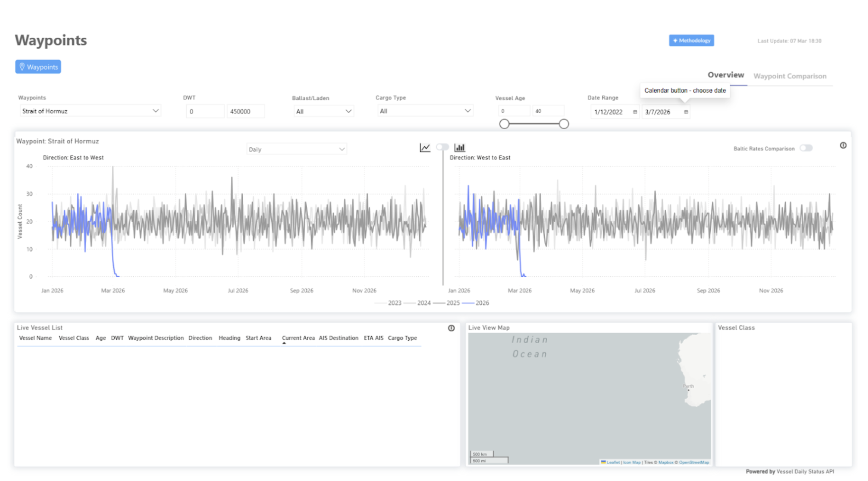Click the 2025 legend entry
Image resolution: width=868 pixels, height=481 pixels.
coord(447,303)
